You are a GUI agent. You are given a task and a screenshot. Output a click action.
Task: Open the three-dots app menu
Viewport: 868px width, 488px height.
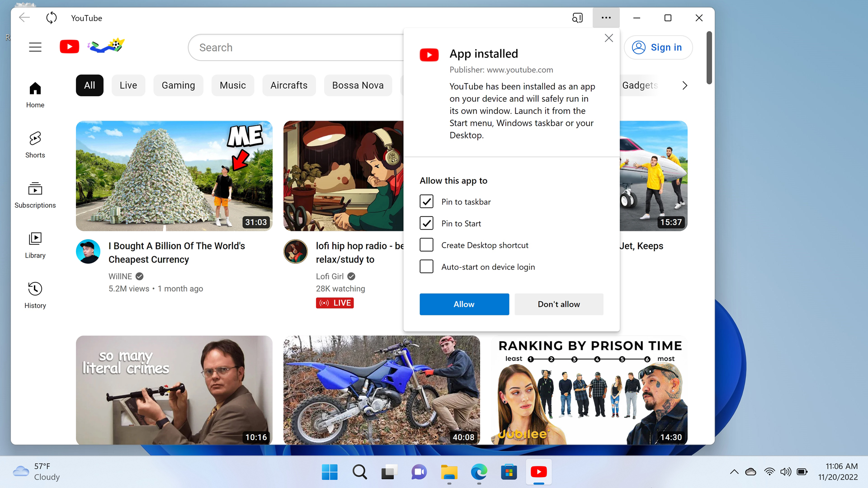[606, 18]
